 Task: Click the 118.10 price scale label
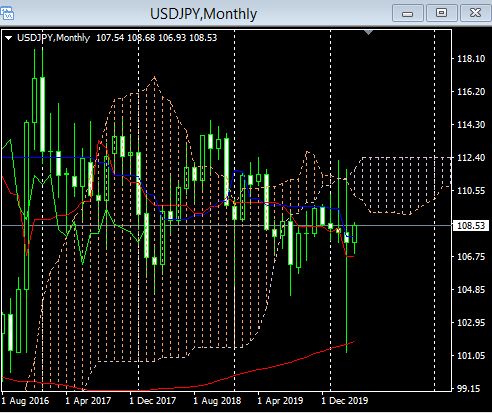471,59
